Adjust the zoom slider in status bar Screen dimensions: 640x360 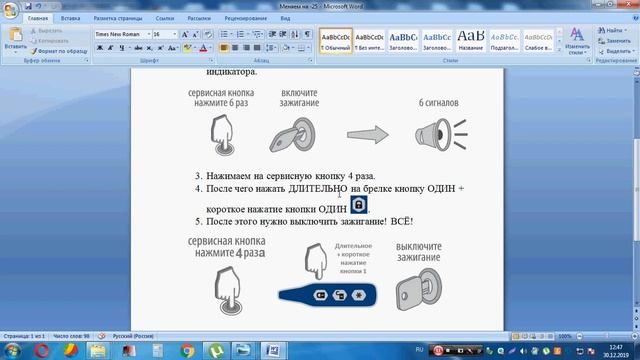(607, 336)
